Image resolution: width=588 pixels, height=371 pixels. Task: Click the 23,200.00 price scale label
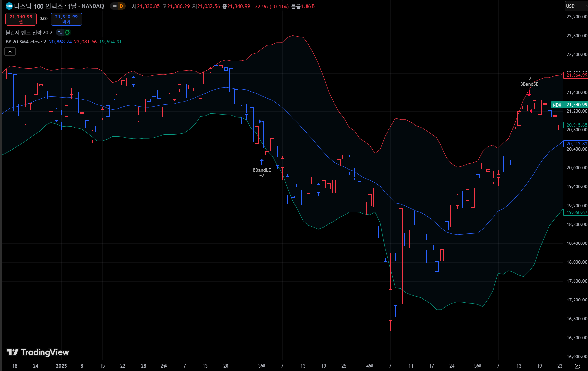click(576, 17)
